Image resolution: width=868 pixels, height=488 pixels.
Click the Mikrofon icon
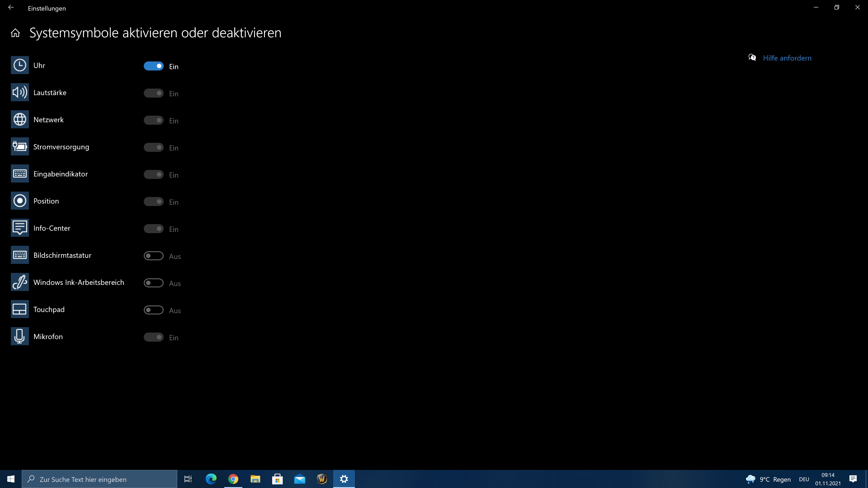click(19, 336)
